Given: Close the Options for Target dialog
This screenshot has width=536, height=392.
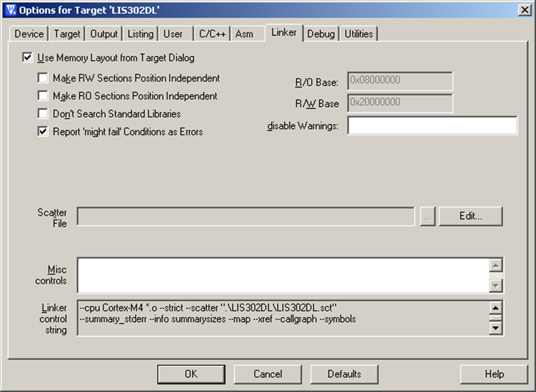Looking at the screenshot, I should pos(525,10).
